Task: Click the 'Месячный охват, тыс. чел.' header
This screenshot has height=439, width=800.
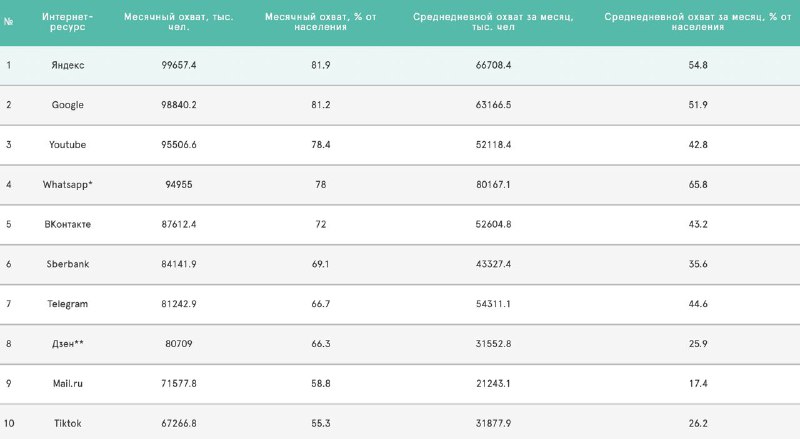Action: click(x=179, y=21)
